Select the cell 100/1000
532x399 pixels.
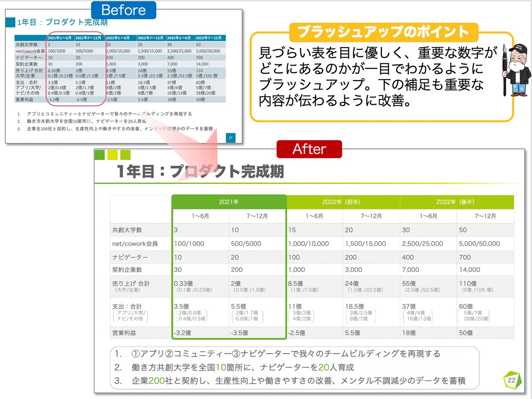tap(190, 244)
